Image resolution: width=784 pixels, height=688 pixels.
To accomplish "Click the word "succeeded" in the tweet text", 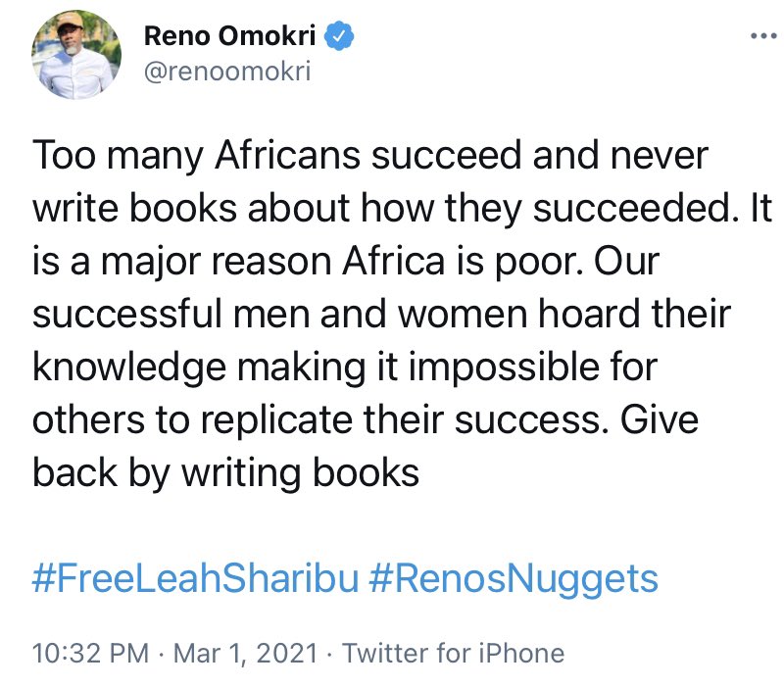I will coord(634,208).
